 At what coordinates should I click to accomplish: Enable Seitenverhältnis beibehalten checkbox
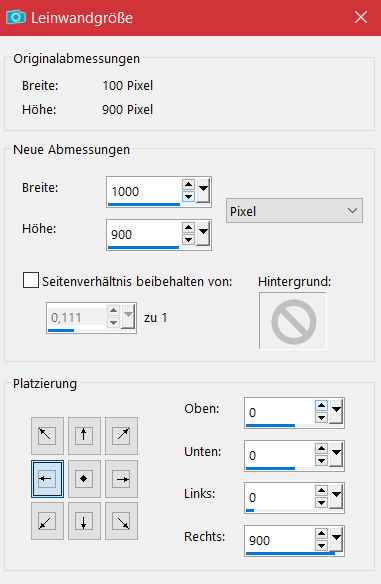(31, 280)
